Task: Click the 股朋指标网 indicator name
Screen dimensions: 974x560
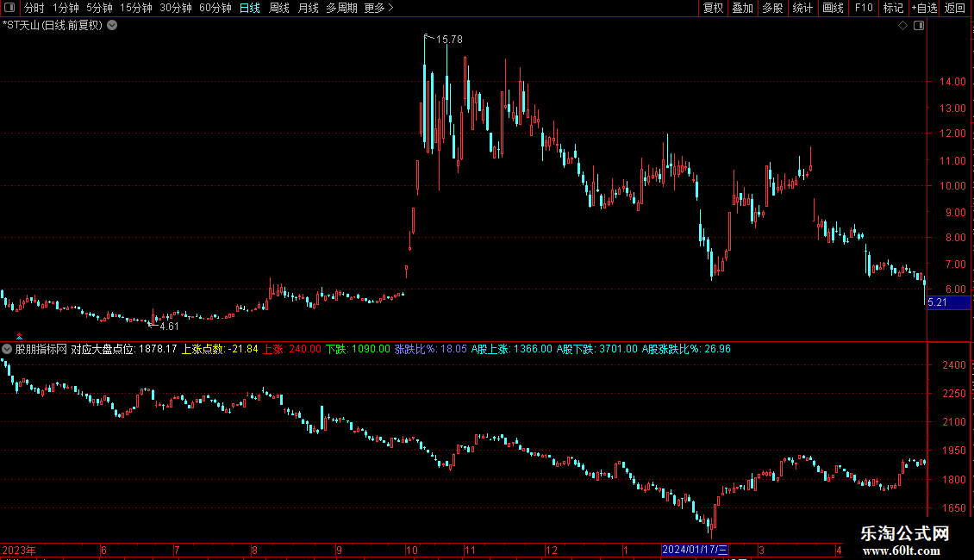Action: click(41, 349)
